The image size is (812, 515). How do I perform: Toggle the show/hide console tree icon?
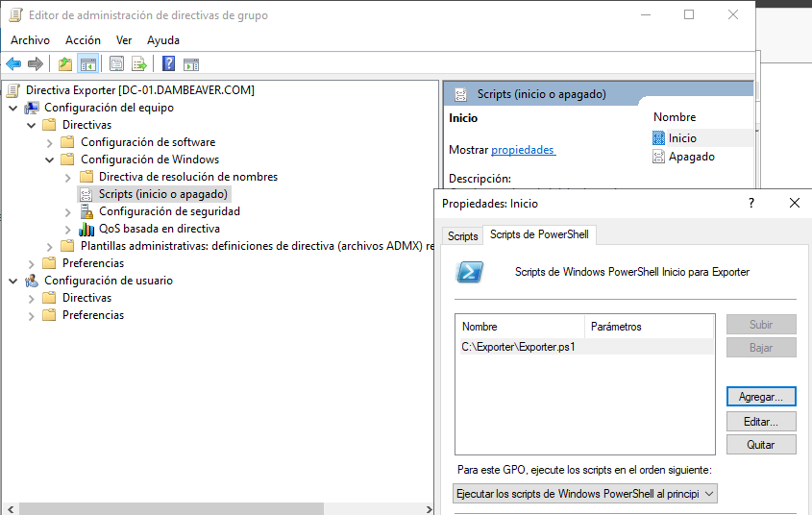click(x=88, y=64)
